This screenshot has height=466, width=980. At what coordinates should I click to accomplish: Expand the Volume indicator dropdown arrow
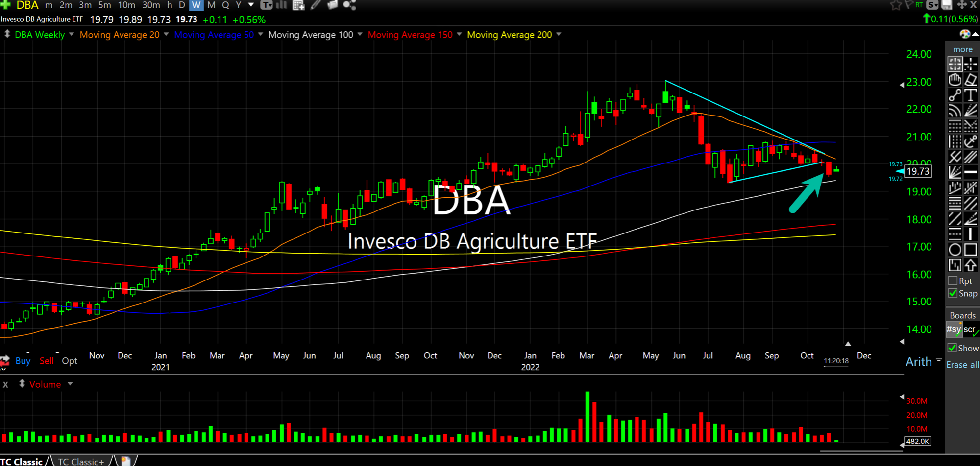click(x=70, y=384)
